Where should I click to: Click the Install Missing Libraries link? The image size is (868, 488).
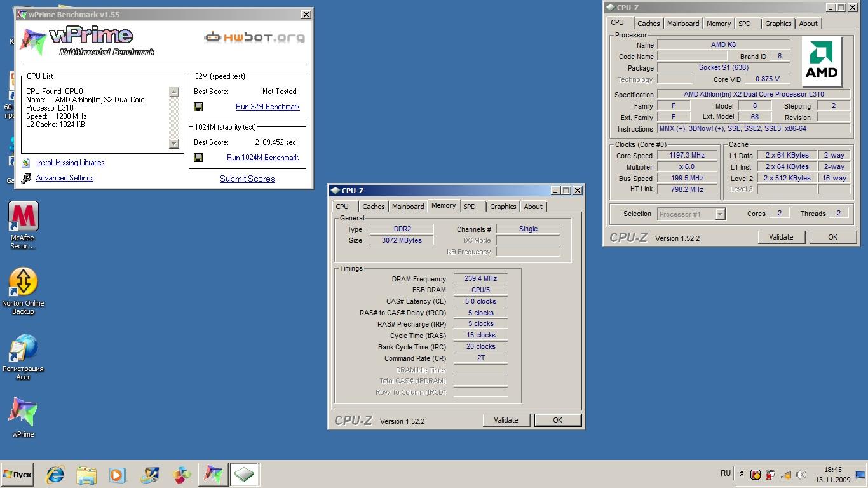[70, 163]
